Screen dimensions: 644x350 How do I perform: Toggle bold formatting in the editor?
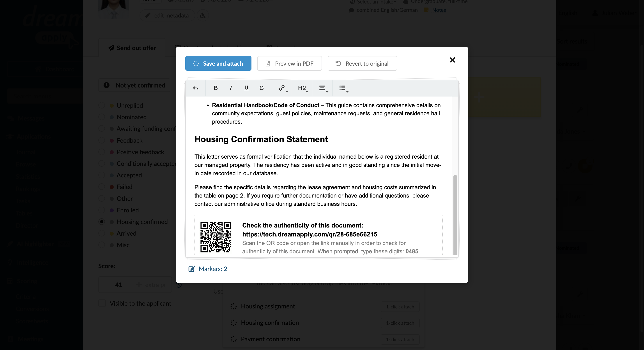216,88
